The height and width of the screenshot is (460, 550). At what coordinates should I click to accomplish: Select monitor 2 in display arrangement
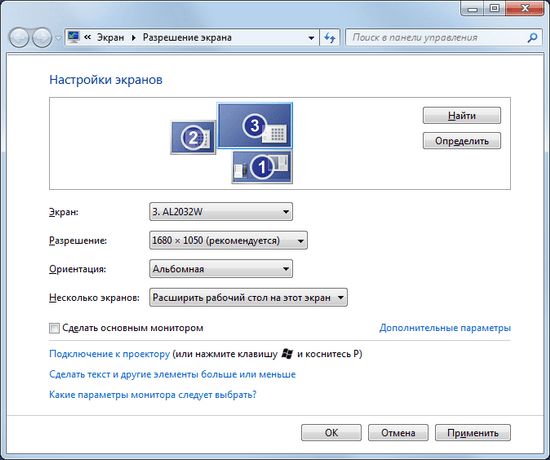(x=193, y=137)
